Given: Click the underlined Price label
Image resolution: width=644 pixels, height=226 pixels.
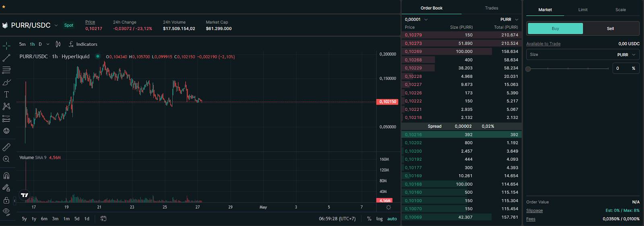Looking at the screenshot, I should [90, 22].
